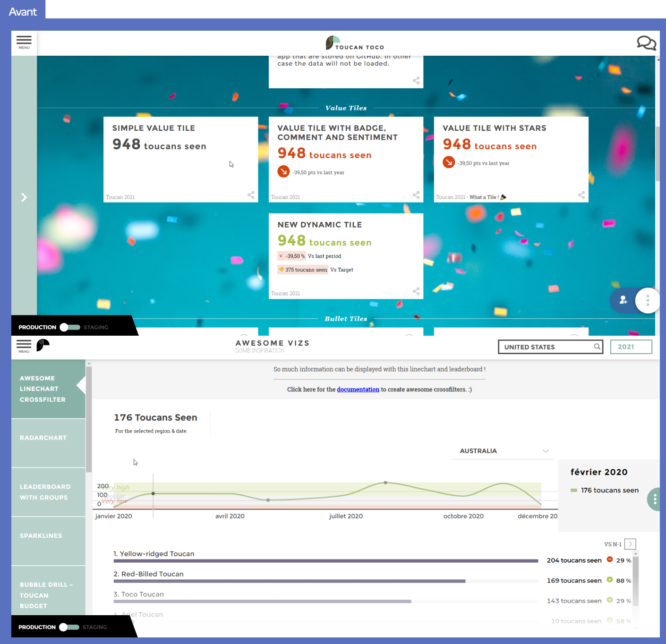Toggle upper Production/Staging switch
The width and height of the screenshot is (666, 644).
(70, 327)
